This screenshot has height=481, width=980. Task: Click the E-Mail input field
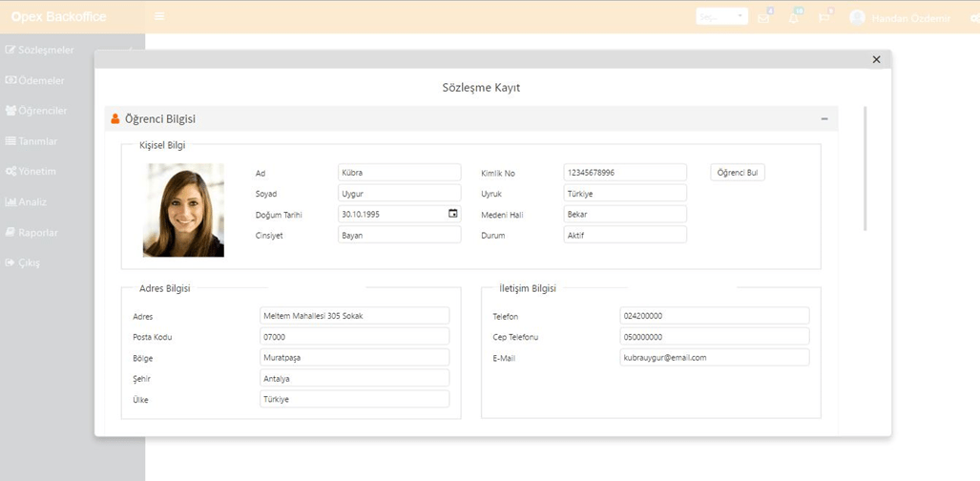click(x=714, y=358)
